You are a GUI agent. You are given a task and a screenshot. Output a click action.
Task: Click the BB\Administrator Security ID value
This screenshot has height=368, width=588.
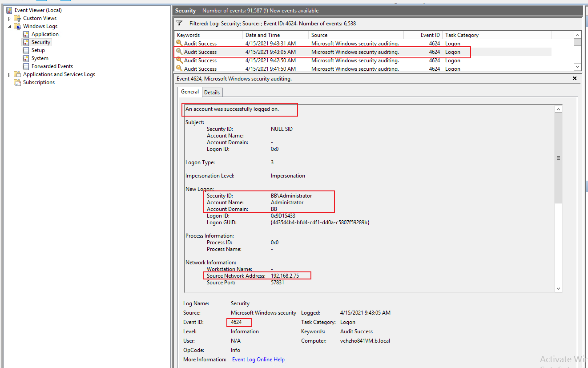291,196
